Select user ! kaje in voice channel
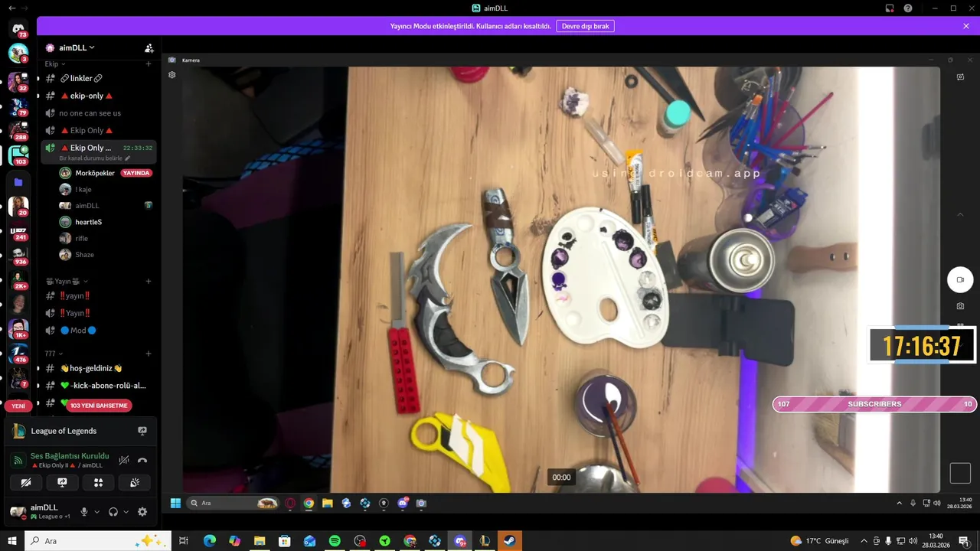This screenshot has height=551, width=980. click(x=83, y=189)
